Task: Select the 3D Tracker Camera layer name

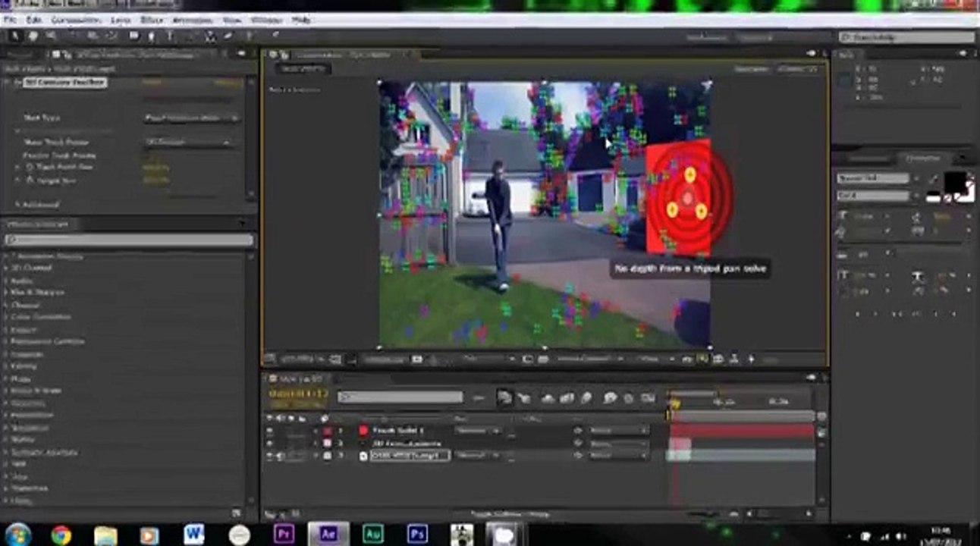Action: click(406, 443)
